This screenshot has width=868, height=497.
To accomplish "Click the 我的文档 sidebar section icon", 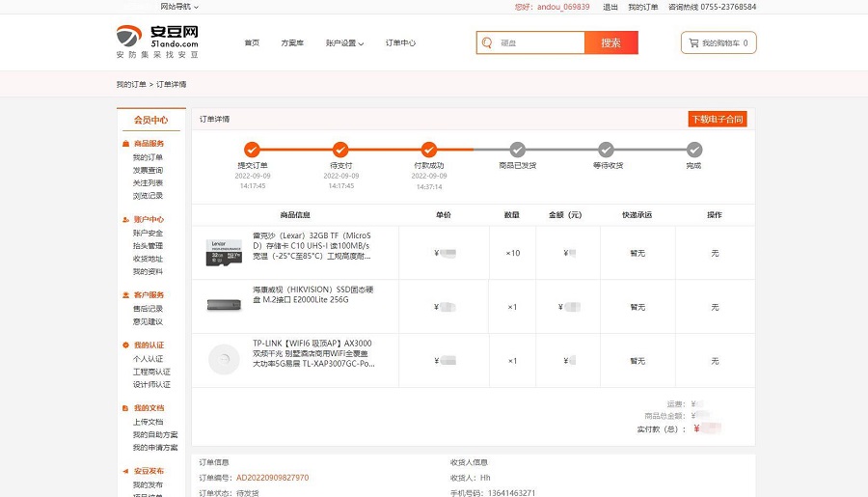I will 125,408.
